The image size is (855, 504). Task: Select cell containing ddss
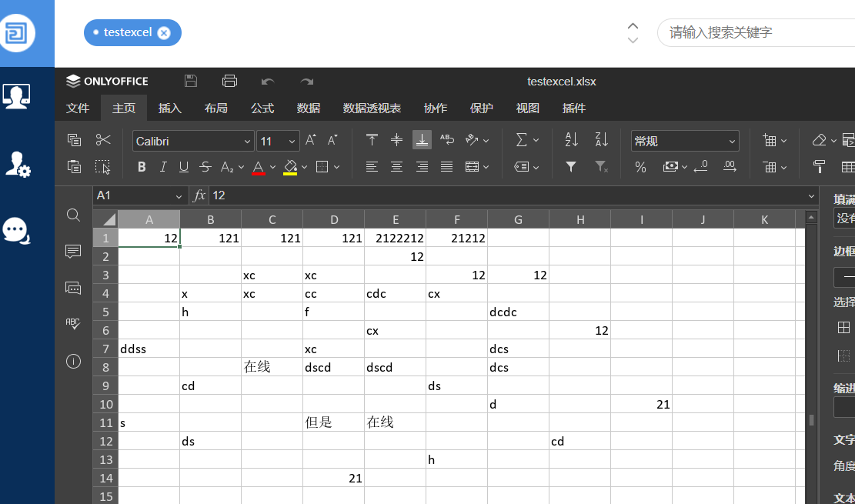pos(149,349)
